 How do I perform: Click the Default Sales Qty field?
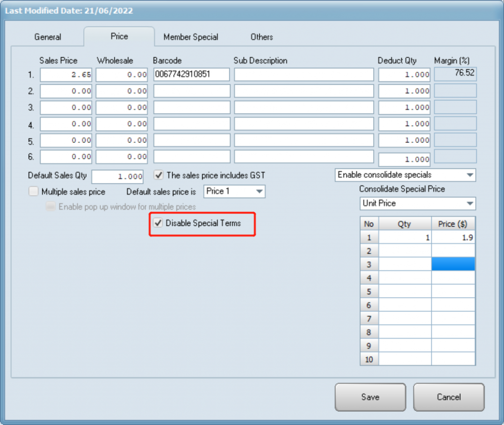(x=118, y=177)
